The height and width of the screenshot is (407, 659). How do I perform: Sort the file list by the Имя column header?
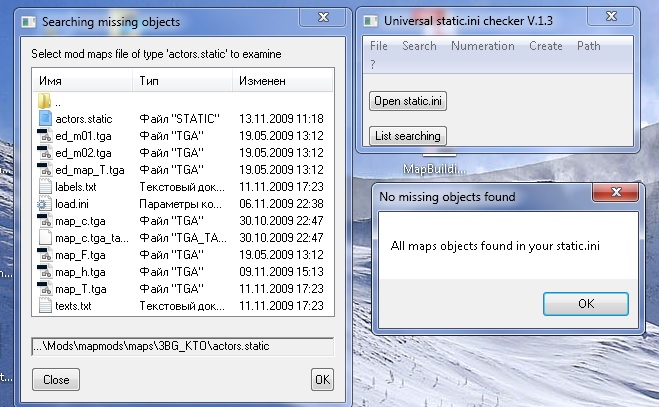pyautogui.click(x=83, y=81)
